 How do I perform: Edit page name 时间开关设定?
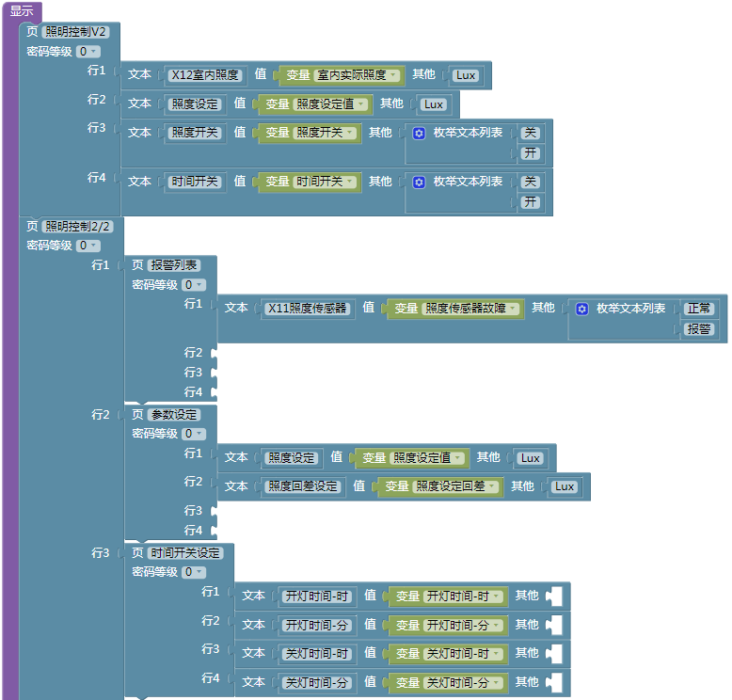coord(185,553)
